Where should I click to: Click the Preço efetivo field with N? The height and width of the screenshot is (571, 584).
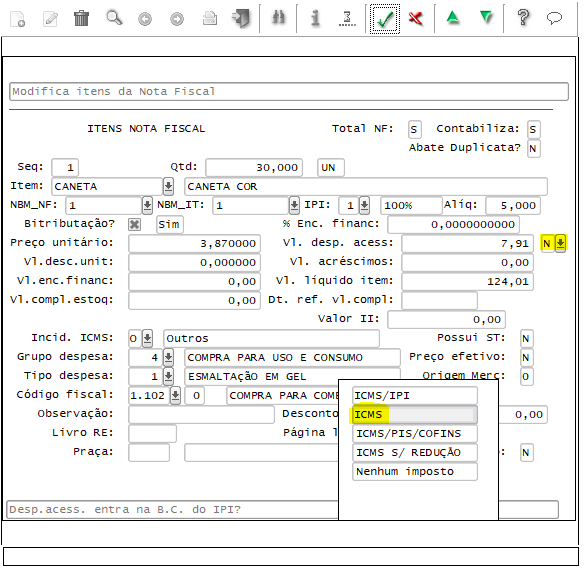(x=527, y=357)
